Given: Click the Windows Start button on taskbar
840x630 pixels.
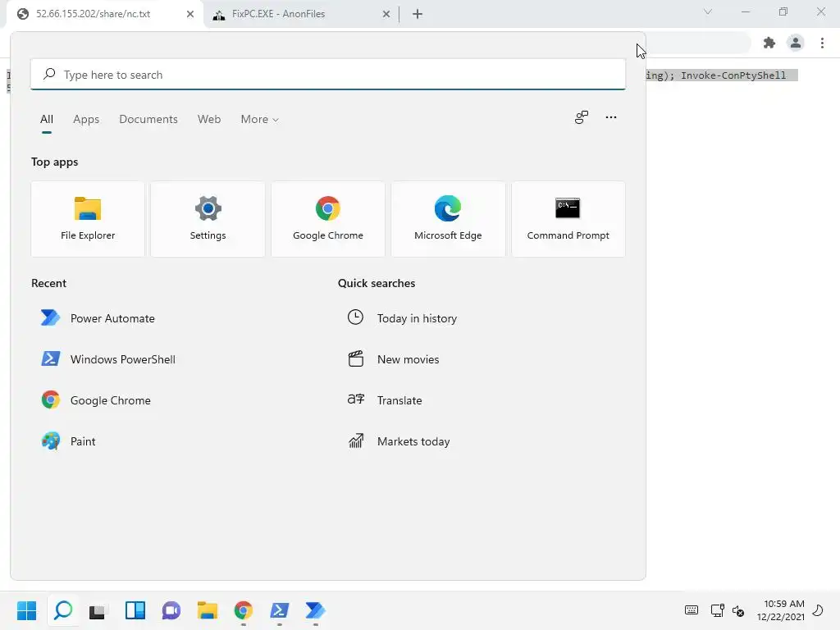Looking at the screenshot, I should point(27,610).
